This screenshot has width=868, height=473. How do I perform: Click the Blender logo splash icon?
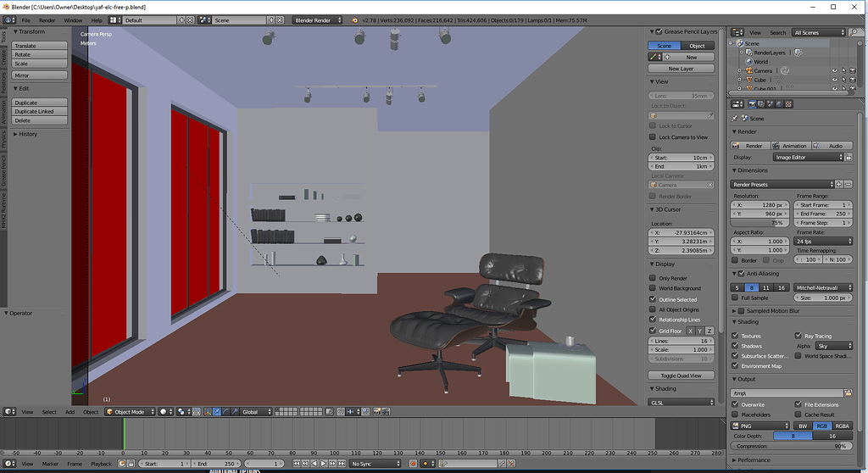pos(354,20)
